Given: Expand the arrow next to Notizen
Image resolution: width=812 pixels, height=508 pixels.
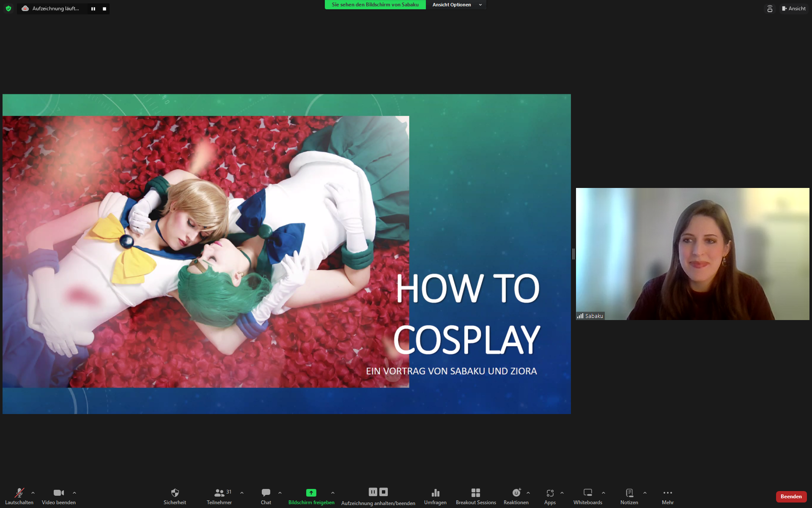Looking at the screenshot, I should (645, 493).
